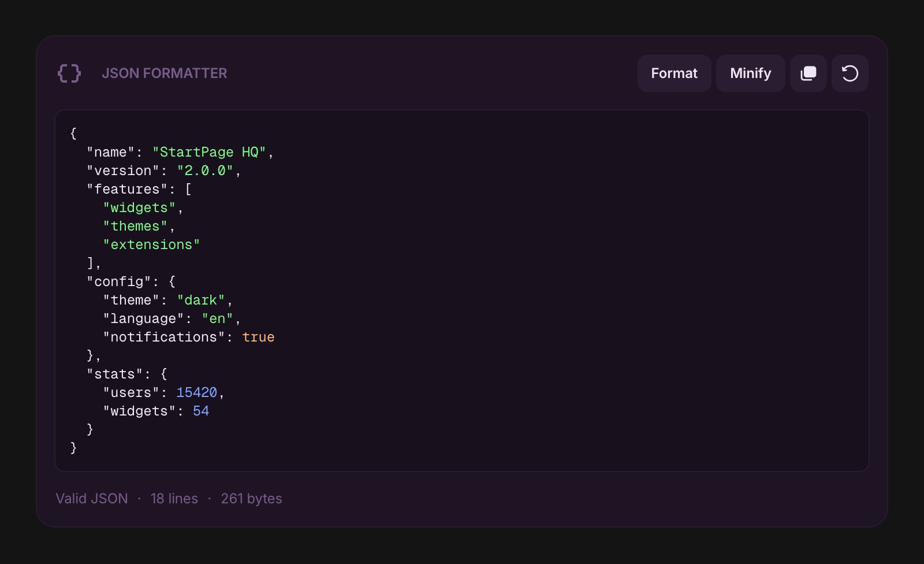Click the JSON FORMATTER title text
Viewport: 924px width, 564px height.
pos(165,73)
